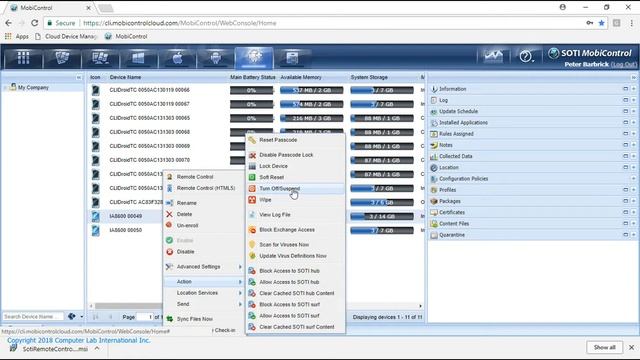Click the Block Exchange Access icon
Screen dimensions: 640x360
[x=252, y=230]
